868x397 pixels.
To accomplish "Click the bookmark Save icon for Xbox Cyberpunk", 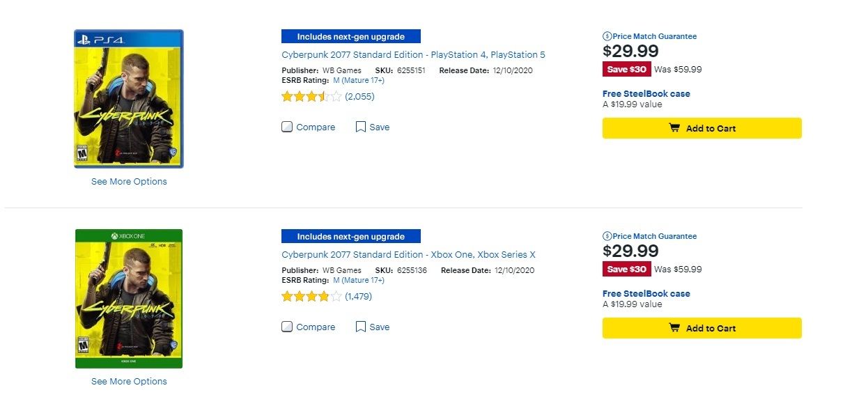I will pyautogui.click(x=361, y=327).
